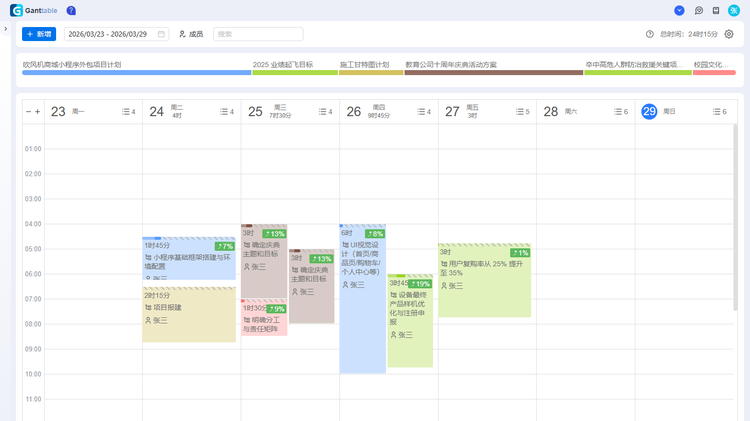Viewport: 750px width, 421px height.
Task: Click the document icon beside the avatar
Action: pos(716,10)
